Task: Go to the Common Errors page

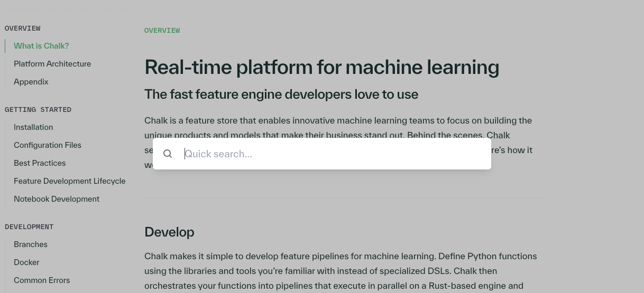Action: point(42,280)
